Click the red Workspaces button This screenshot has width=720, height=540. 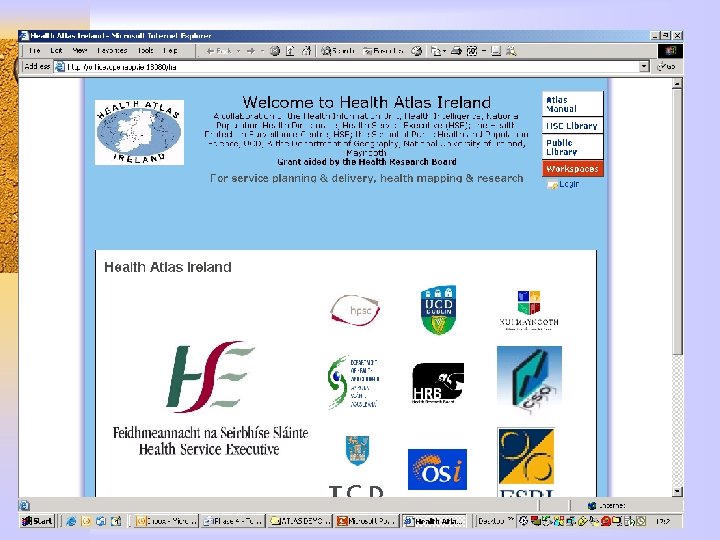click(x=572, y=169)
